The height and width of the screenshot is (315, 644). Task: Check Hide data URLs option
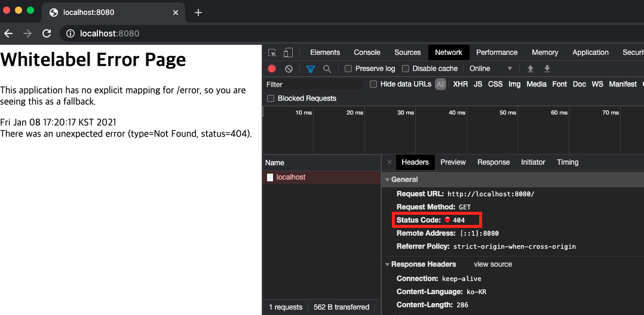pos(373,84)
